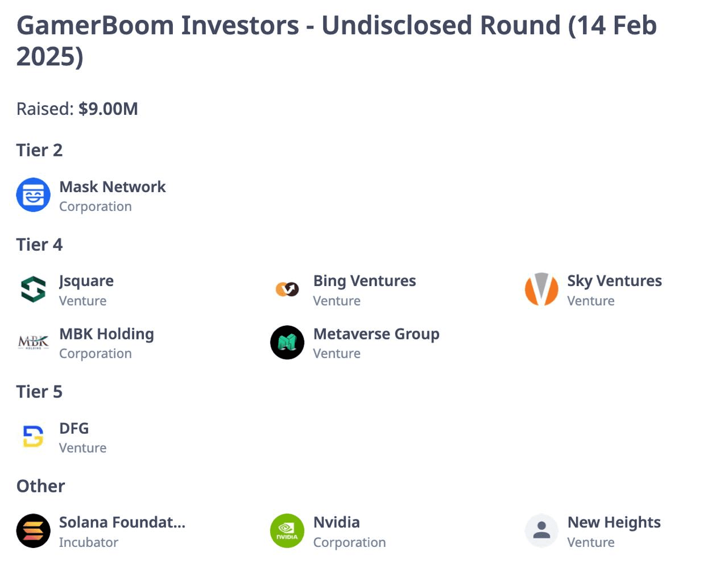Click the DFG blue-yellow logo
This screenshot has width=728, height=585.
pos(33,437)
